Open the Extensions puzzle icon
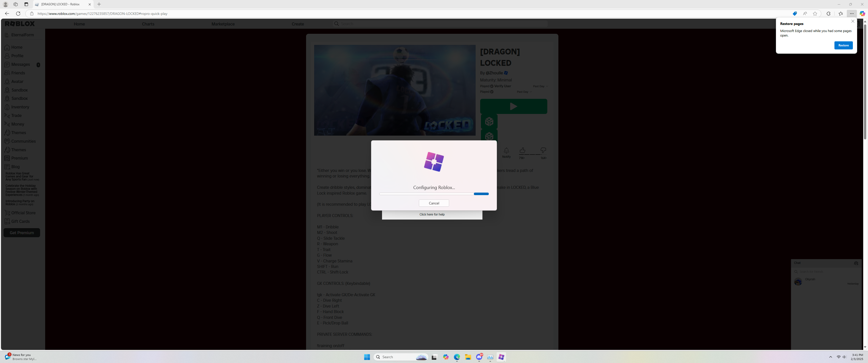This screenshot has width=868, height=363. coord(828,13)
